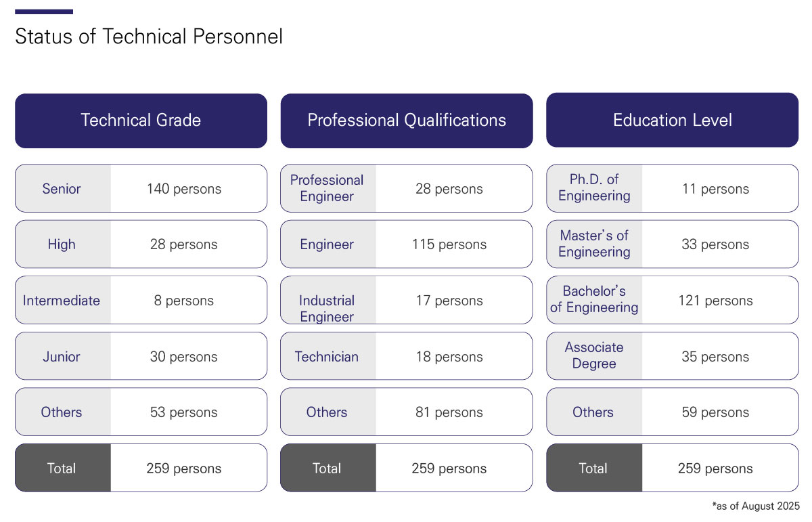Click the as of August 2025 footnote
This screenshot has height=522, width=812.
click(756, 506)
